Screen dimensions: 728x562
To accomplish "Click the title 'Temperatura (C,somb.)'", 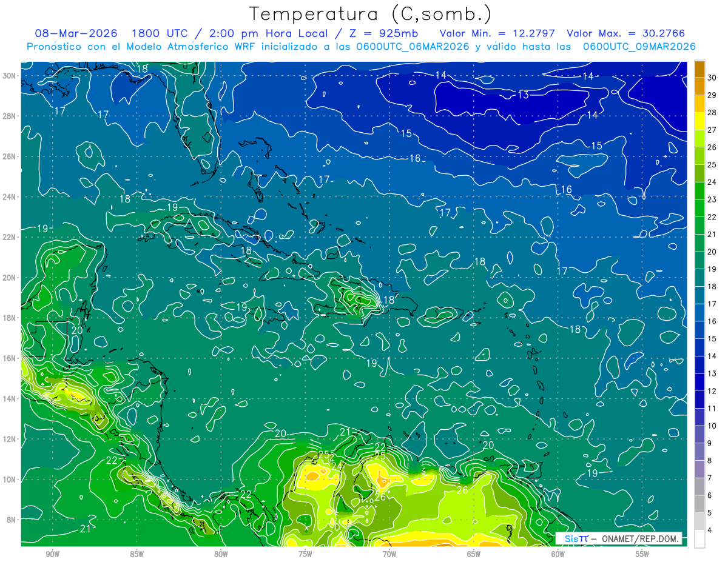I will 371,14.
